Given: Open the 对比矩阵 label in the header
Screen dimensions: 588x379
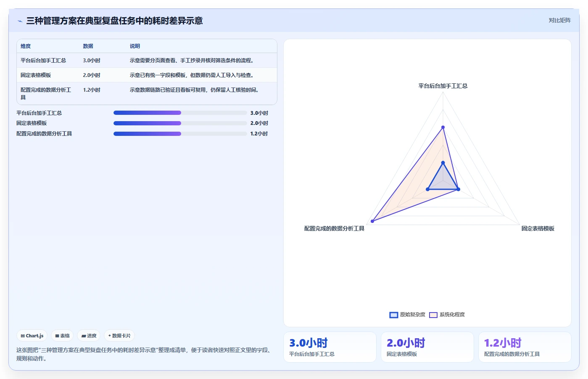Looking at the screenshot, I should [559, 20].
